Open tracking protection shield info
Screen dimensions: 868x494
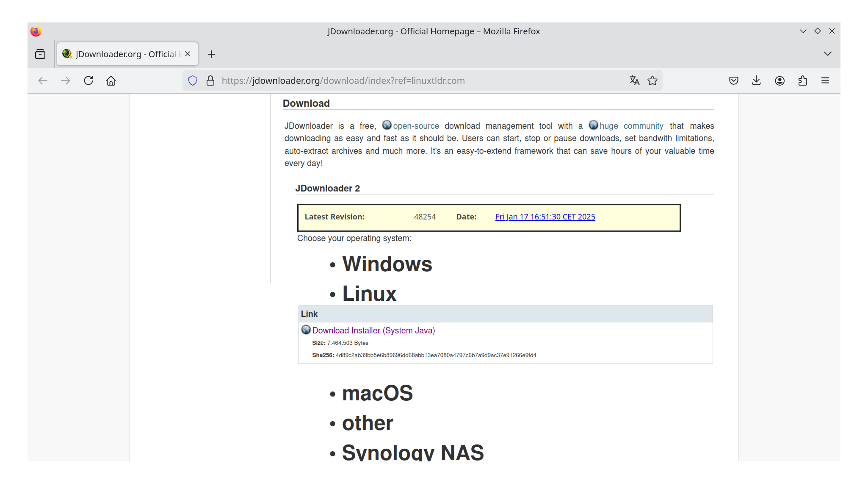pos(193,80)
